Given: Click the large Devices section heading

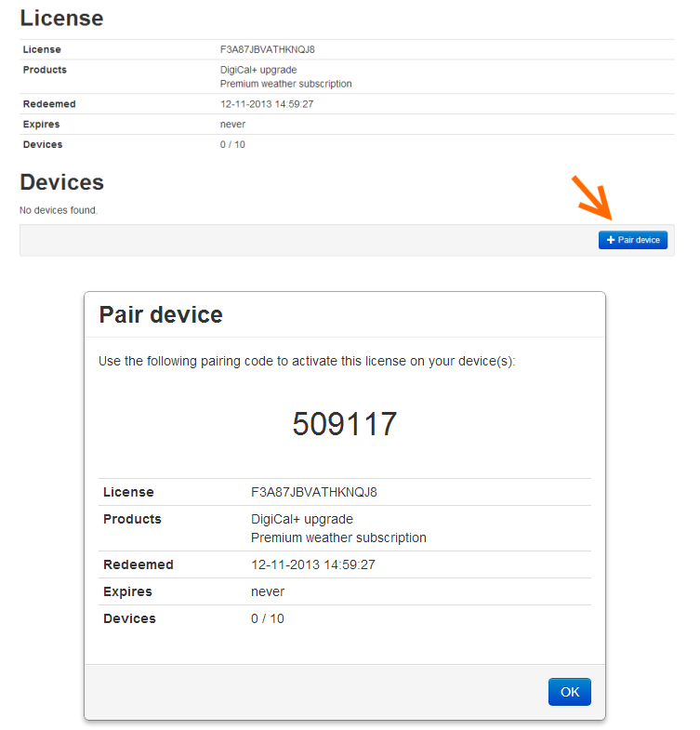Looking at the screenshot, I should (x=61, y=181).
